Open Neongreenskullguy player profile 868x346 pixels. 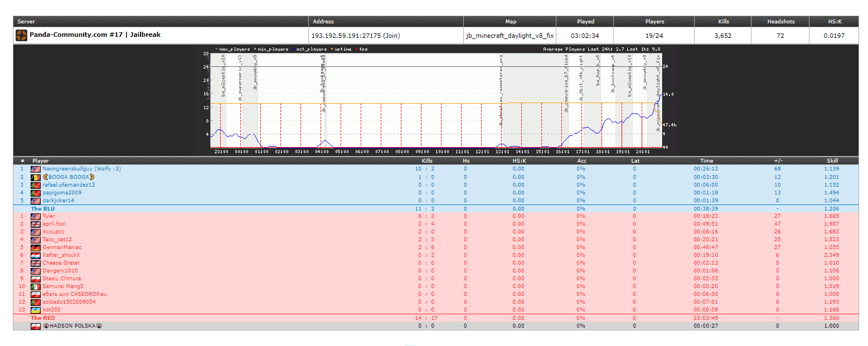pos(81,169)
